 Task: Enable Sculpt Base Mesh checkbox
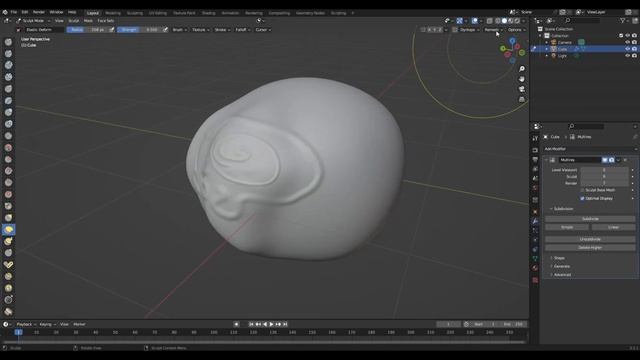click(x=582, y=190)
